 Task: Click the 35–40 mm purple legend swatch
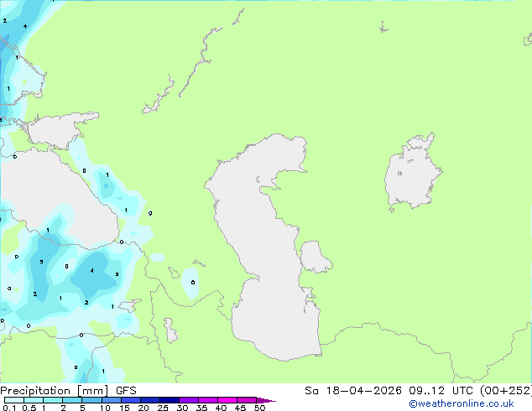(x=207, y=400)
